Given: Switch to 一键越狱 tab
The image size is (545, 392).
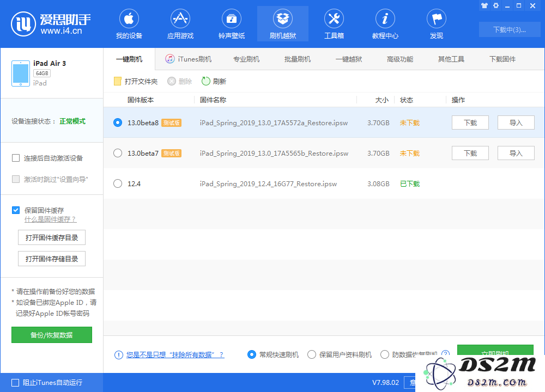Looking at the screenshot, I should 349,59.
